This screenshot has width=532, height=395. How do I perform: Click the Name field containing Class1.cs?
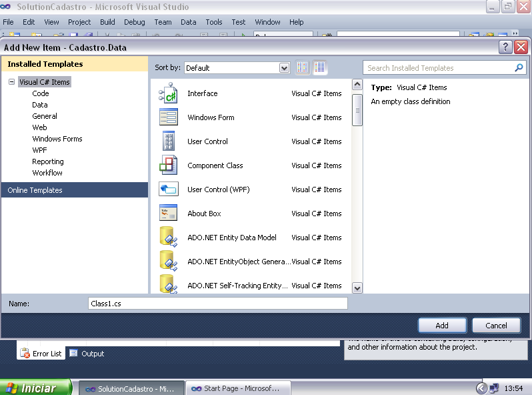218,304
